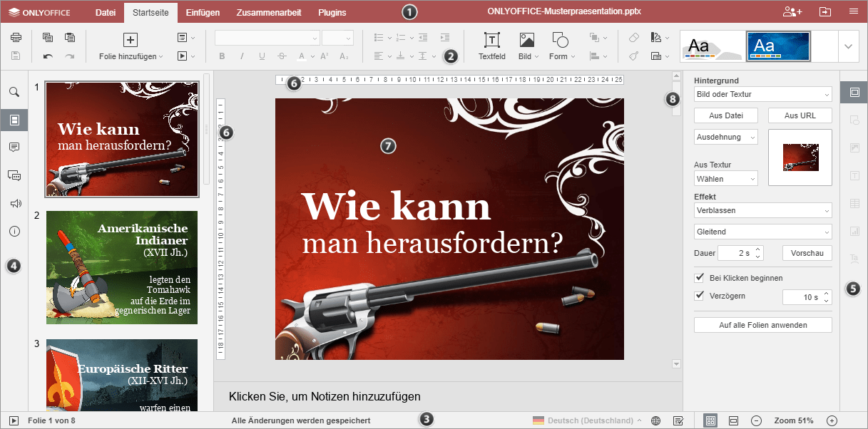Toggle the slides thumbnail panel
Image resolution: width=868 pixels, height=429 pixels.
[x=14, y=120]
